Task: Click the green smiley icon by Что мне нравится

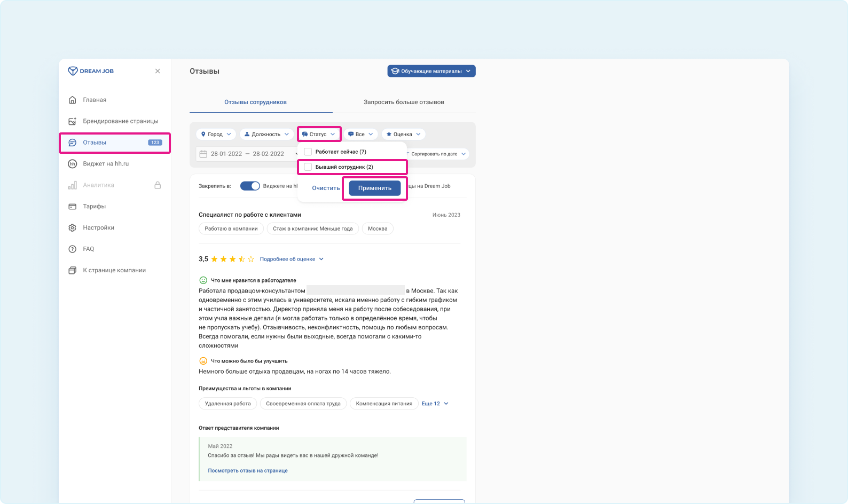Action: pyautogui.click(x=203, y=280)
